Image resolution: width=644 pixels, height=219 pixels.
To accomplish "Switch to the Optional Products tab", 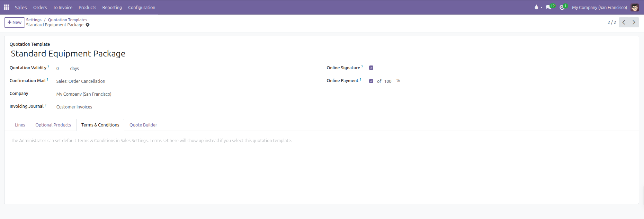I will click(x=53, y=125).
